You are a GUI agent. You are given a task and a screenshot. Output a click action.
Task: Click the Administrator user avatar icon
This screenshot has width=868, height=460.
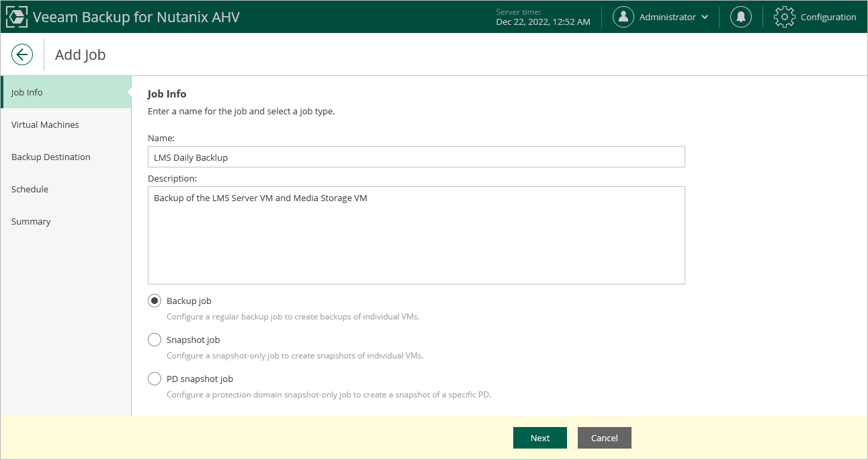pos(623,17)
